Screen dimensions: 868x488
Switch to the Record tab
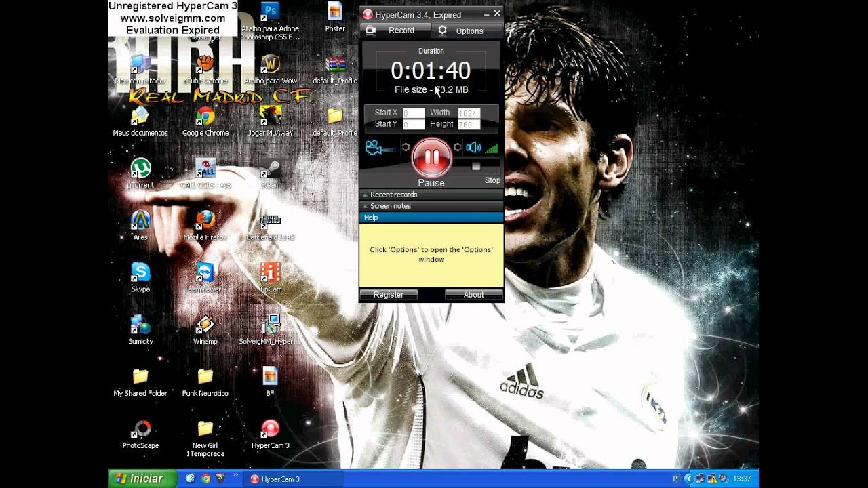tap(395, 30)
